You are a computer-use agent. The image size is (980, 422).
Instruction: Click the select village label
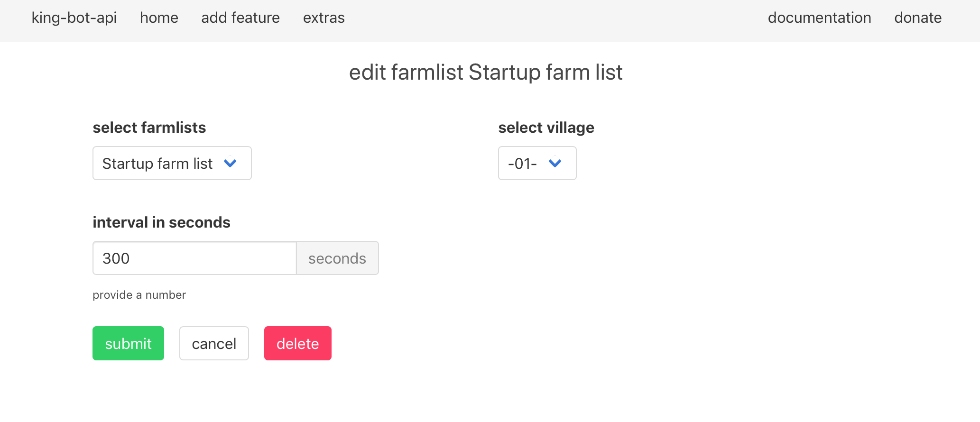click(546, 128)
